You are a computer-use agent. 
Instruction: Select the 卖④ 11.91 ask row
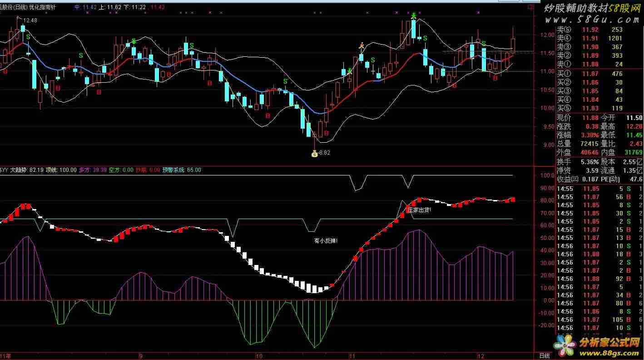click(600, 38)
